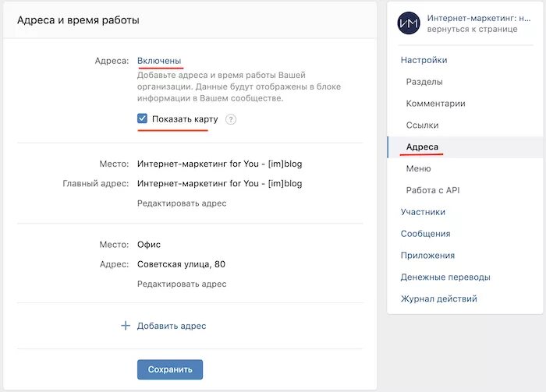Open Денежные переводы section
The width and height of the screenshot is (546, 392).
pyautogui.click(x=445, y=277)
